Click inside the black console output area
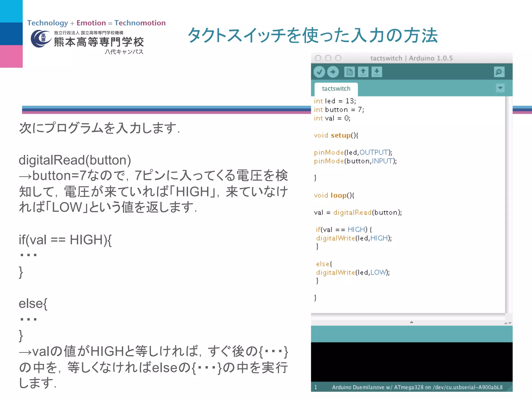532x399 pixels. pyautogui.click(x=411, y=362)
